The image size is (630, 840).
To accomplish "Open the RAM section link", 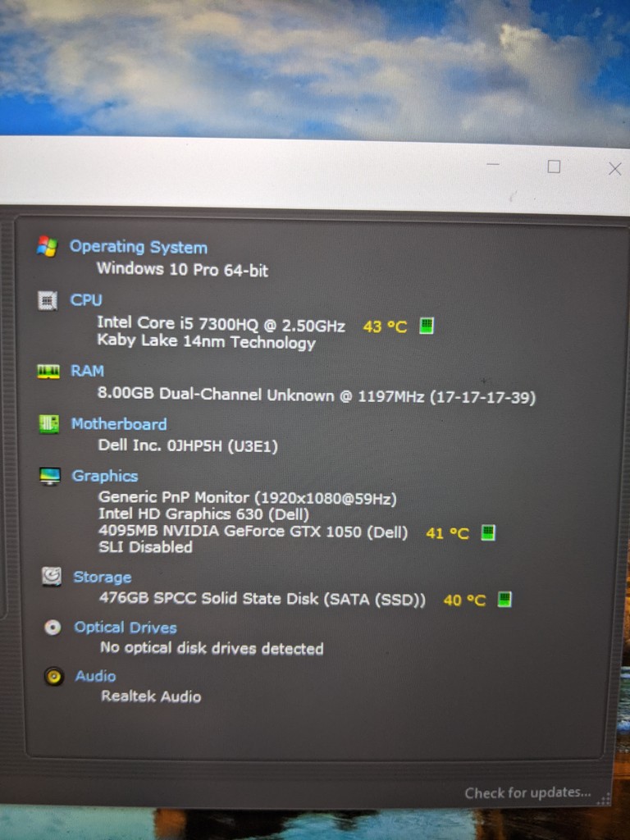I will (87, 371).
